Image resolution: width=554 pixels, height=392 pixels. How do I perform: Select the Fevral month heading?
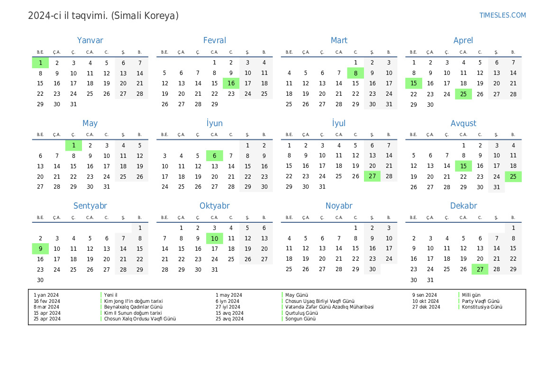[215, 40]
